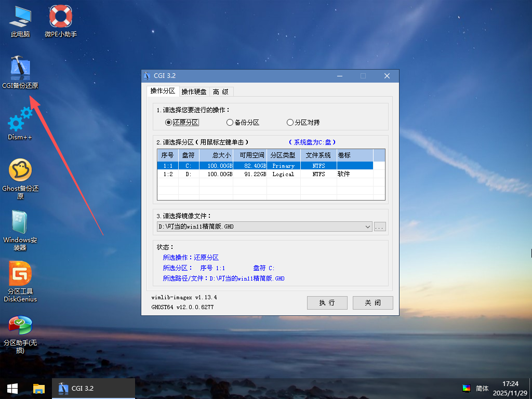Expand the start menu on the taskbar

coord(11,388)
